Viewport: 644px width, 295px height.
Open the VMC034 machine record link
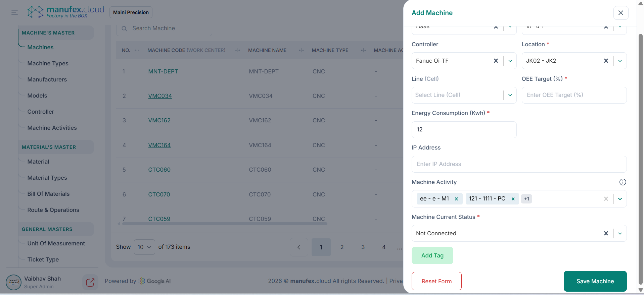[x=160, y=96]
